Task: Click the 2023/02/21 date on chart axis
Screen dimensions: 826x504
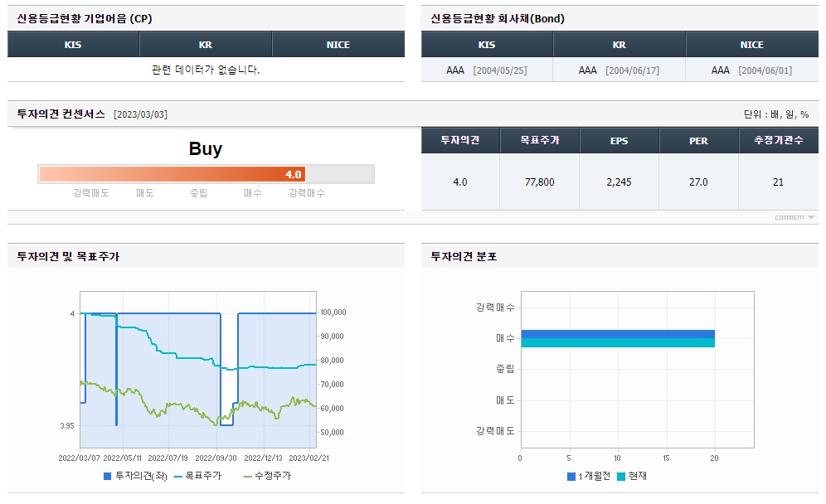Action: pos(309,458)
